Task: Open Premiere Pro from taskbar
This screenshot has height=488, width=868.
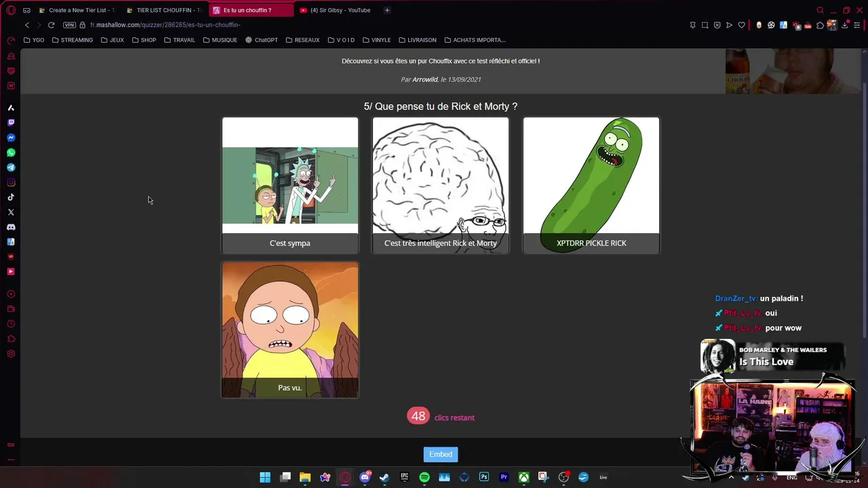Action: (x=504, y=477)
